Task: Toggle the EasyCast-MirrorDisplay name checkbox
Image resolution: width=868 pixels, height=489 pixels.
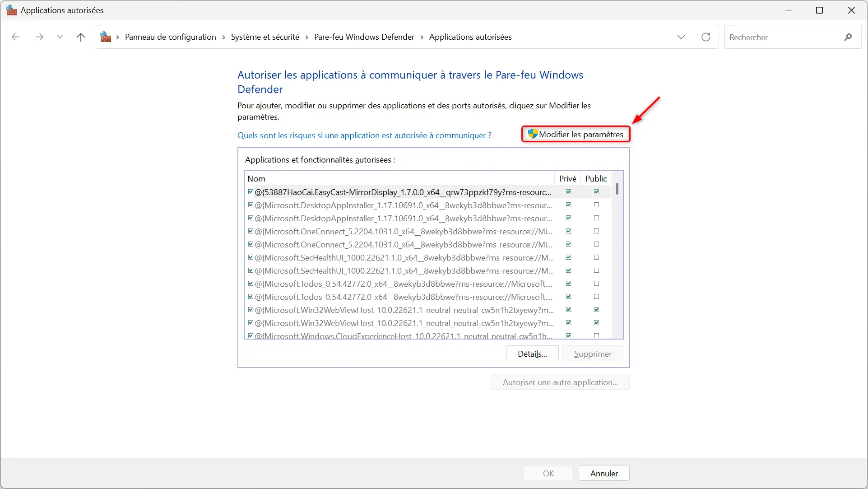Action: point(251,192)
